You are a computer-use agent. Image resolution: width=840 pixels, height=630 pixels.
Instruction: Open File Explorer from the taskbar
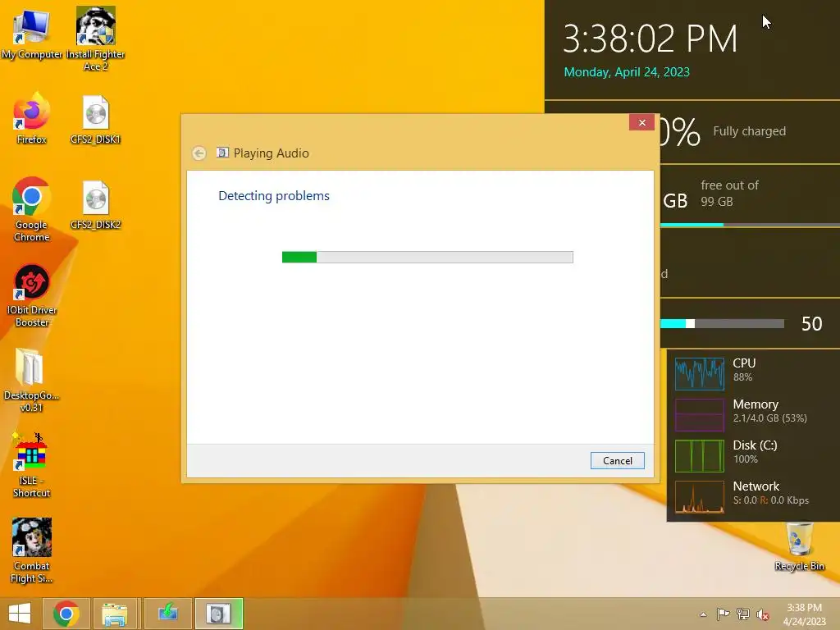coord(115,614)
